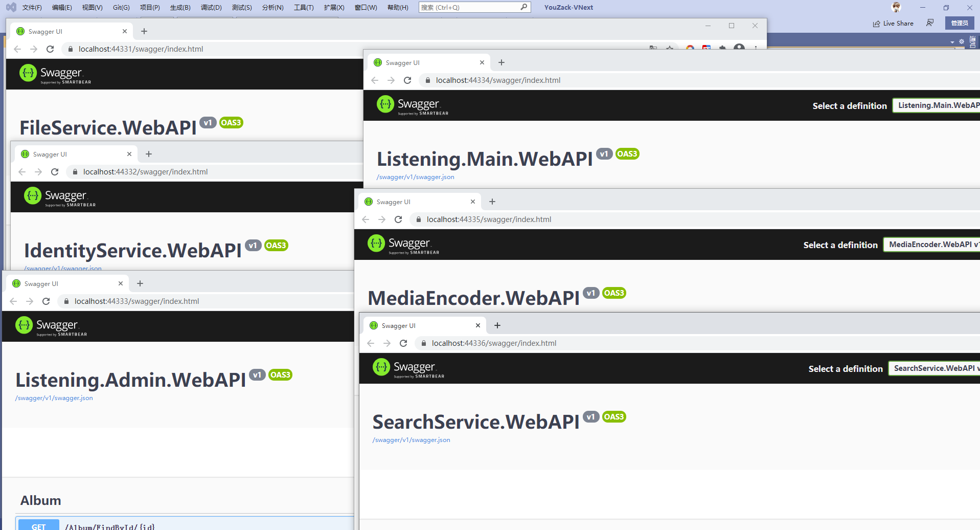Reload the localhost:44332 IdentityService page
980x530 pixels.
tap(55, 172)
